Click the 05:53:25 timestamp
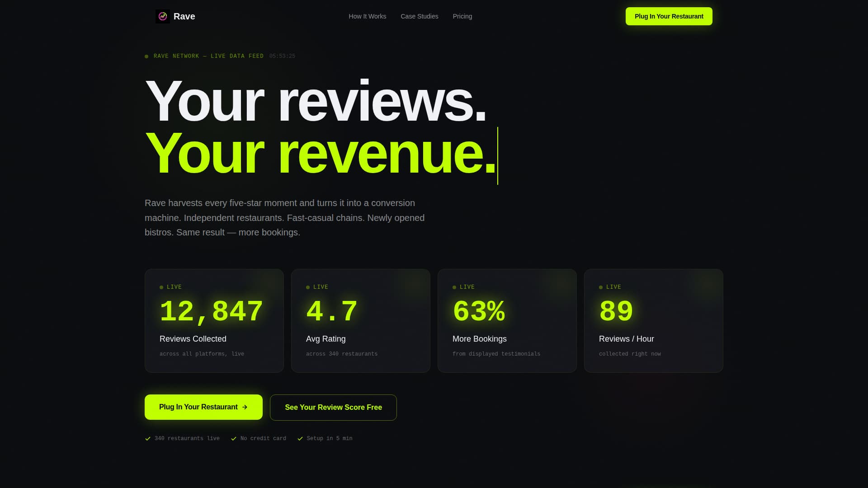Viewport: 868px width, 488px height. pos(282,56)
